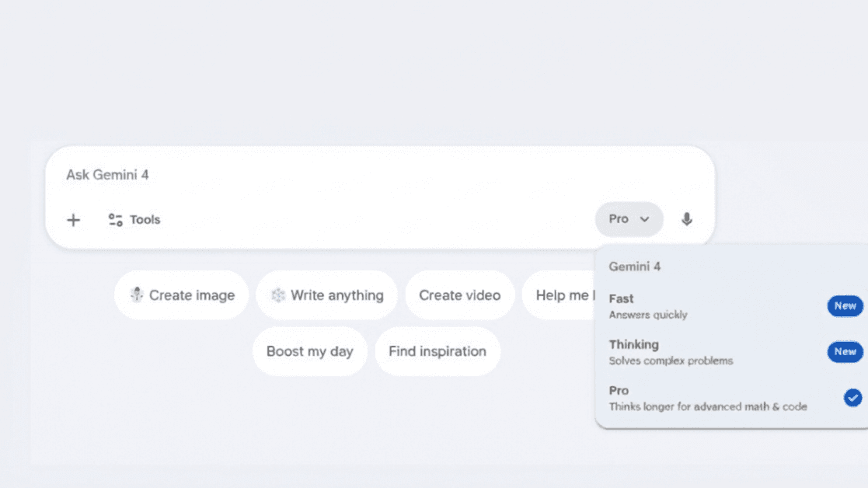868x488 pixels.
Task: Click the chevron arrow next to Pro
Action: 644,220
